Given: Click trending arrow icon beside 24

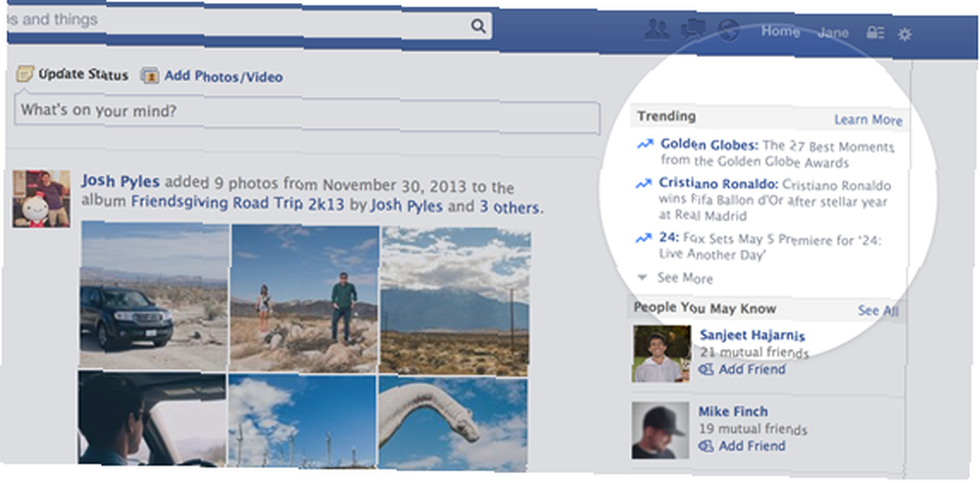Looking at the screenshot, I should pos(643,238).
